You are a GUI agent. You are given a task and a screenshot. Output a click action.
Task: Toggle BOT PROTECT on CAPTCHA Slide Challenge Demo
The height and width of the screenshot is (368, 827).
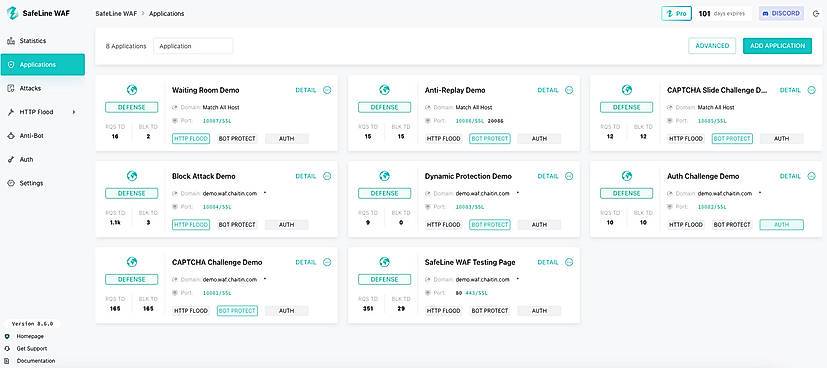click(732, 139)
